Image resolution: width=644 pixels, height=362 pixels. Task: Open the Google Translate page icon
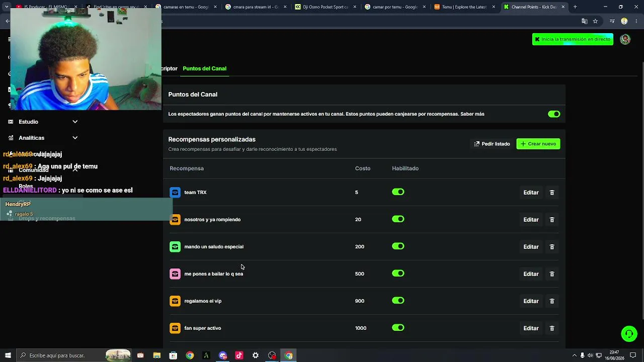pyautogui.click(x=584, y=21)
